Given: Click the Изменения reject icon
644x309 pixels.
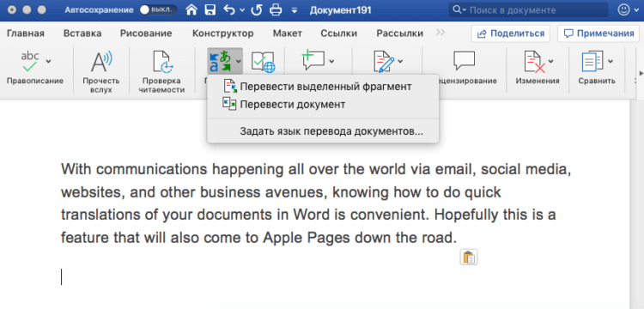Looking at the screenshot, I should 535,62.
